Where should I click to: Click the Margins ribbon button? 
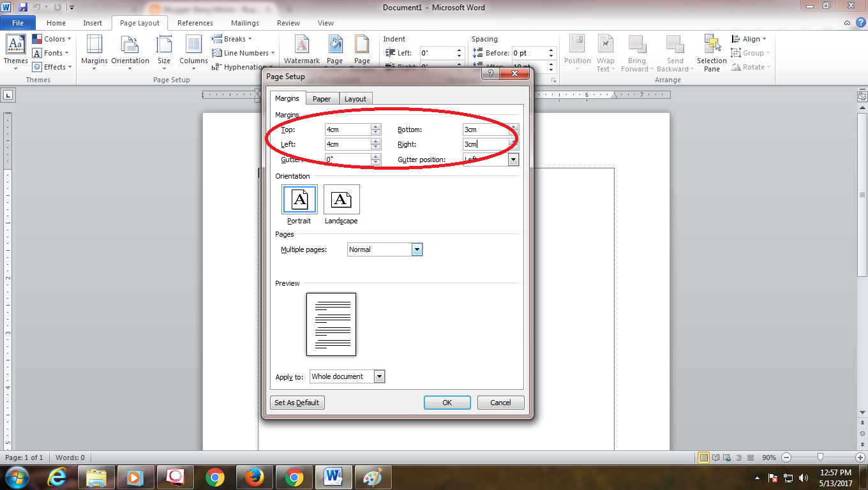pyautogui.click(x=94, y=52)
